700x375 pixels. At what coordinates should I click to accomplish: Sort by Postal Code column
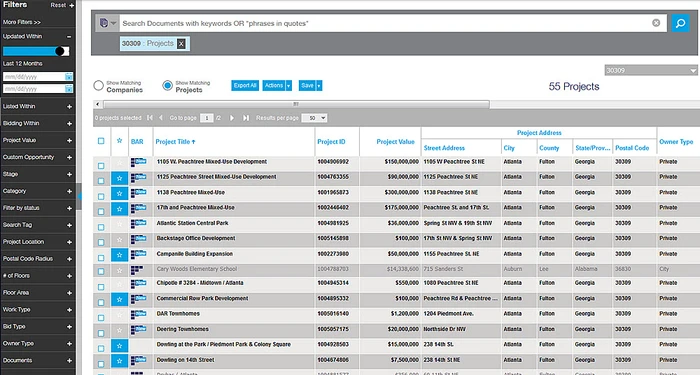point(632,148)
